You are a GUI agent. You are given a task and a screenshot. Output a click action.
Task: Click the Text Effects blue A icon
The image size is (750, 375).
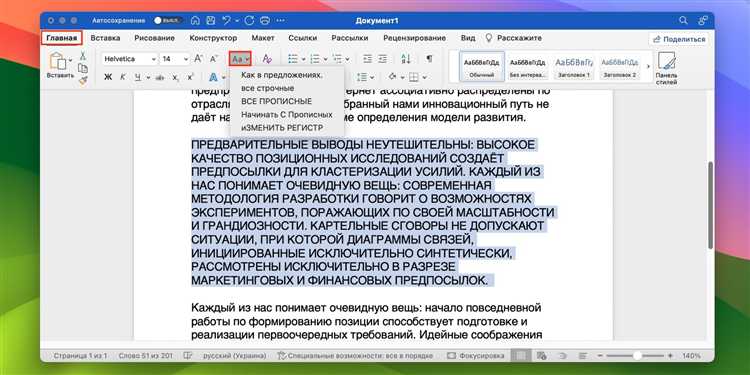coord(213,77)
